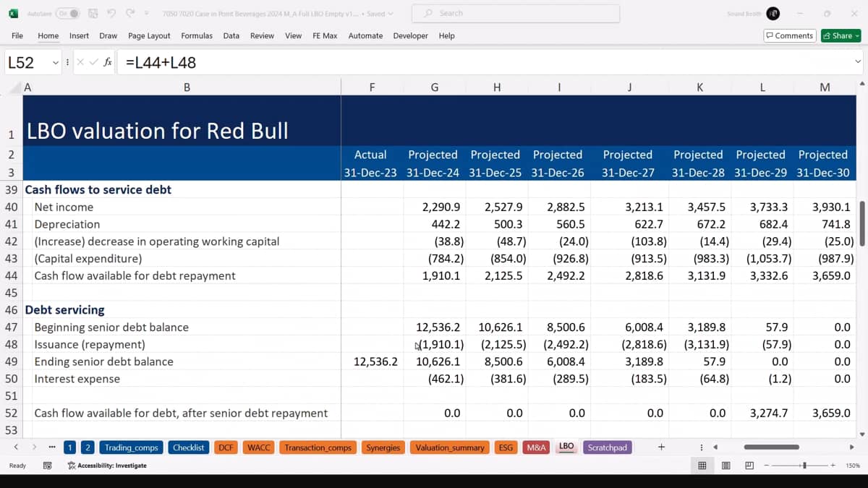Open the Page Layout tab
868x488 pixels.
click(149, 35)
